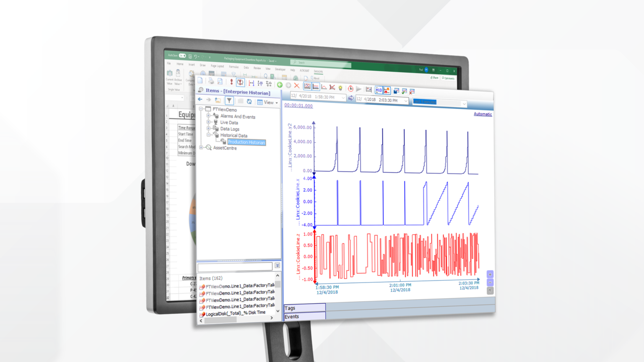
Task: Open the time settings clock icon
Action: (350, 88)
